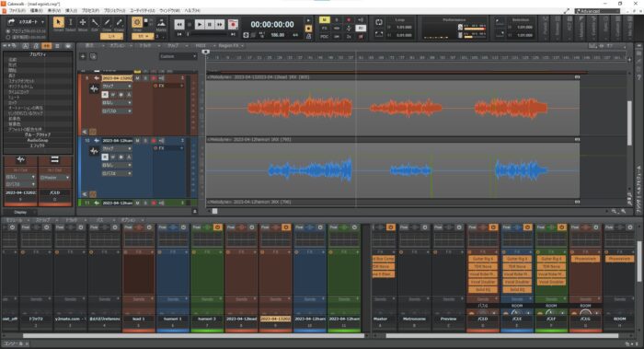The width and height of the screenshot is (644, 349).
Task: Open track 10 FX rack dropdown
Action: (181, 148)
